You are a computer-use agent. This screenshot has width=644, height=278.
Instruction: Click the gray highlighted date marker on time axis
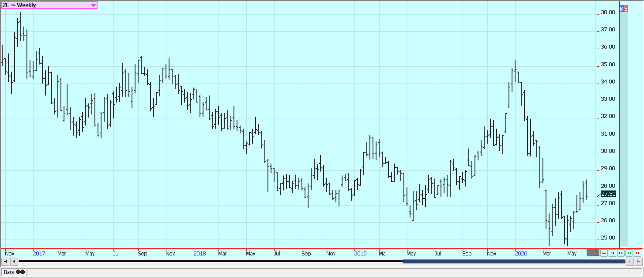593,253
